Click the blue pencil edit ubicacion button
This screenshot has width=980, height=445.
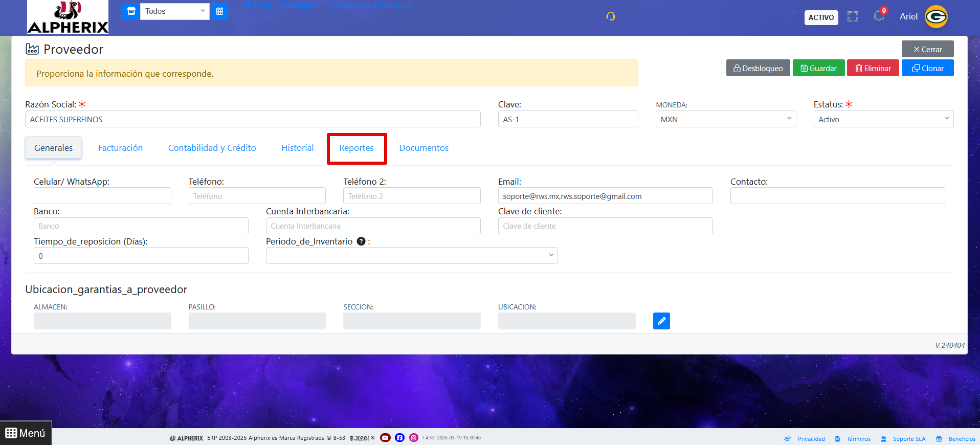661,321
